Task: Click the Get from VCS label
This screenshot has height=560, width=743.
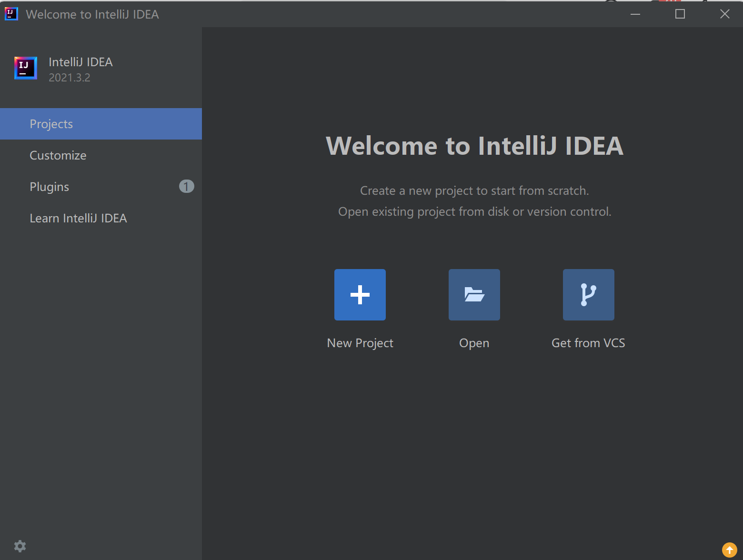Action: 588,343
